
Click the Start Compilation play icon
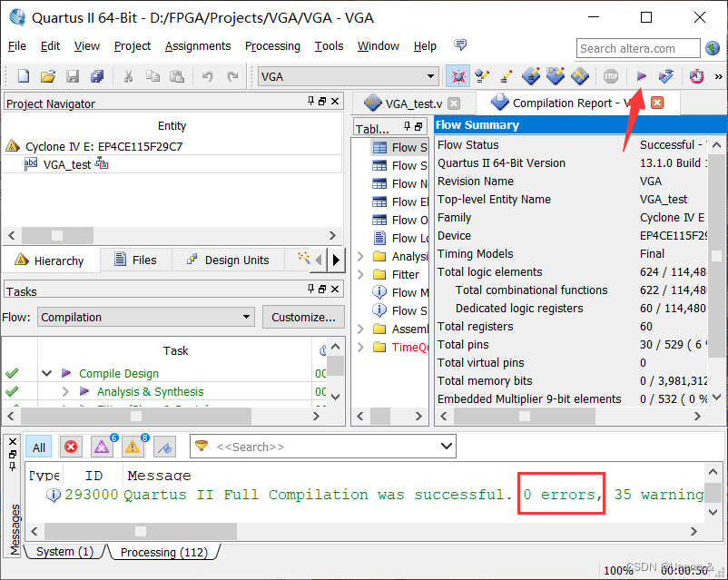pyautogui.click(x=641, y=76)
